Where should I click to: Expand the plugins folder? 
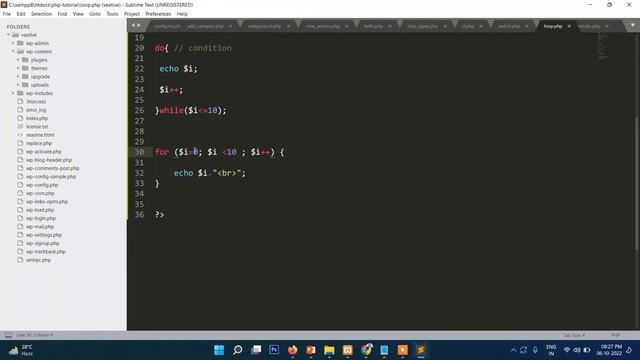(18, 60)
